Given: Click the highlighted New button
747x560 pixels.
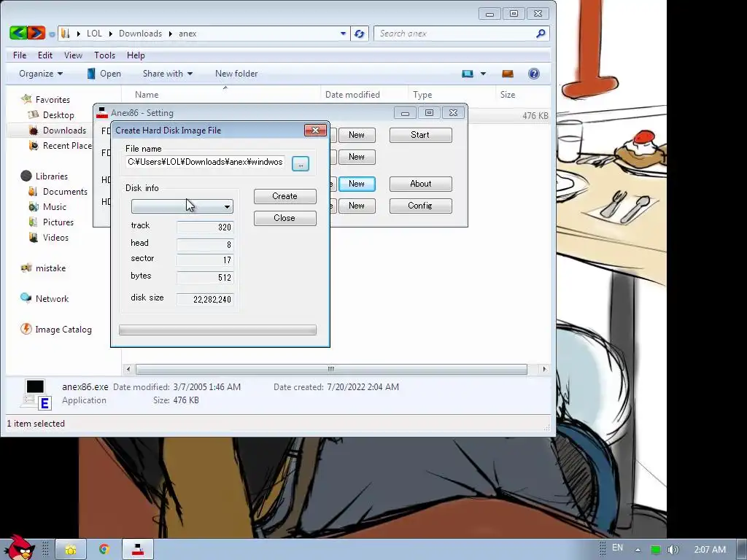Looking at the screenshot, I should [x=357, y=184].
